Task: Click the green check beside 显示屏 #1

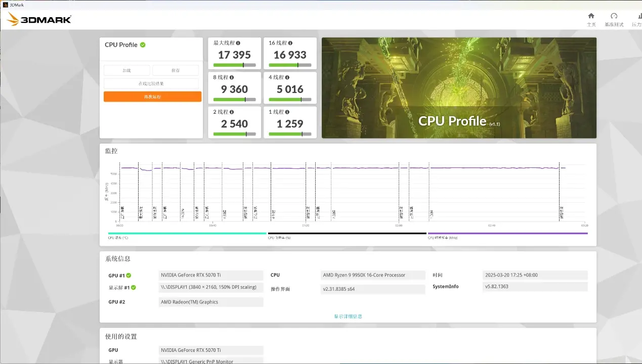Action: click(x=134, y=288)
